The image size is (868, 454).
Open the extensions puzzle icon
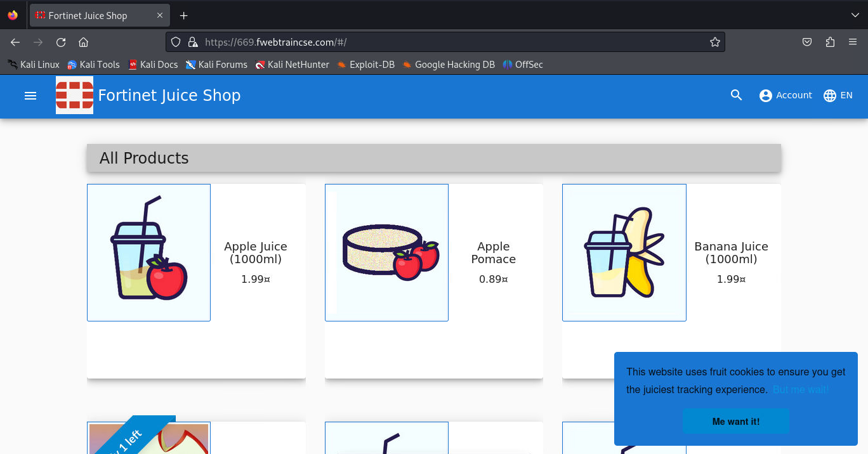pos(830,42)
